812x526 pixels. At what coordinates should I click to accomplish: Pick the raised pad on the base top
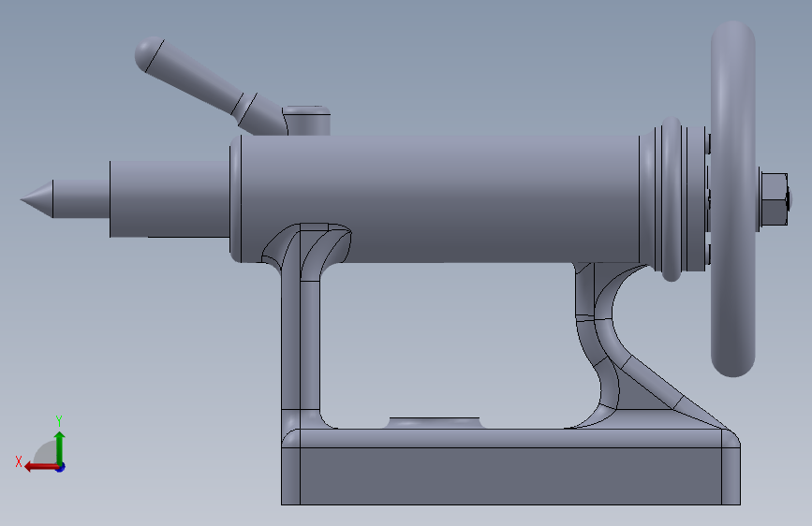[x=435, y=423]
